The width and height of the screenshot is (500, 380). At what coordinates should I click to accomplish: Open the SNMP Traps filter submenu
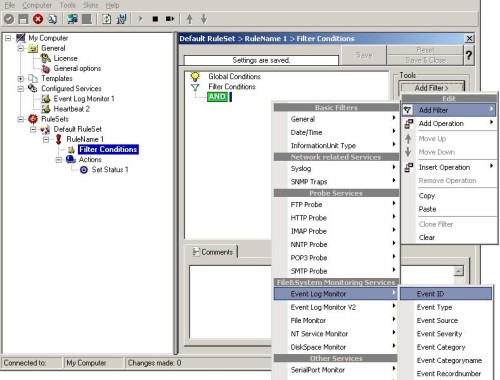[336, 182]
